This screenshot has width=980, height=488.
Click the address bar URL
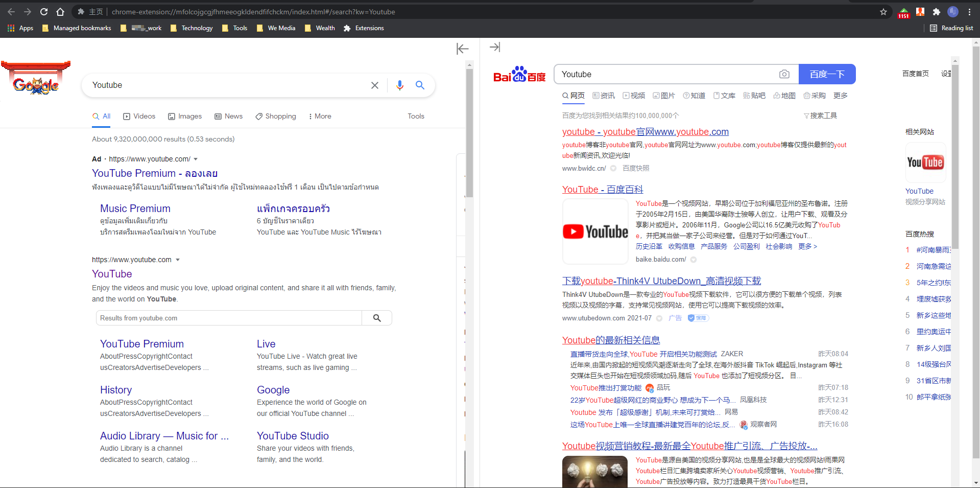tap(253, 12)
